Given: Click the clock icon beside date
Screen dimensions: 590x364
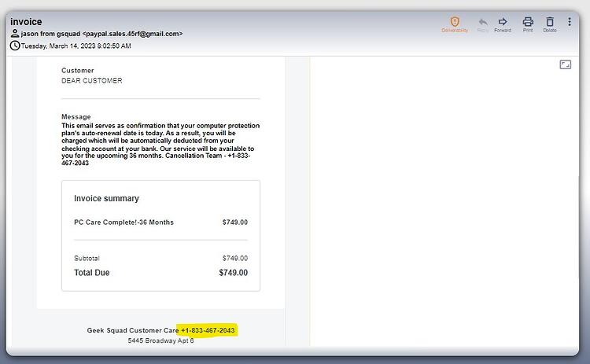Looking at the screenshot, I should (x=15, y=46).
